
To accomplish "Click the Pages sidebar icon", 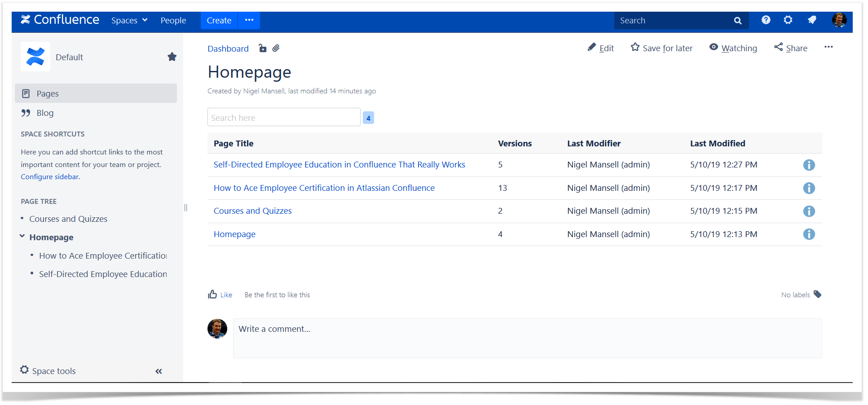I will pos(26,93).
